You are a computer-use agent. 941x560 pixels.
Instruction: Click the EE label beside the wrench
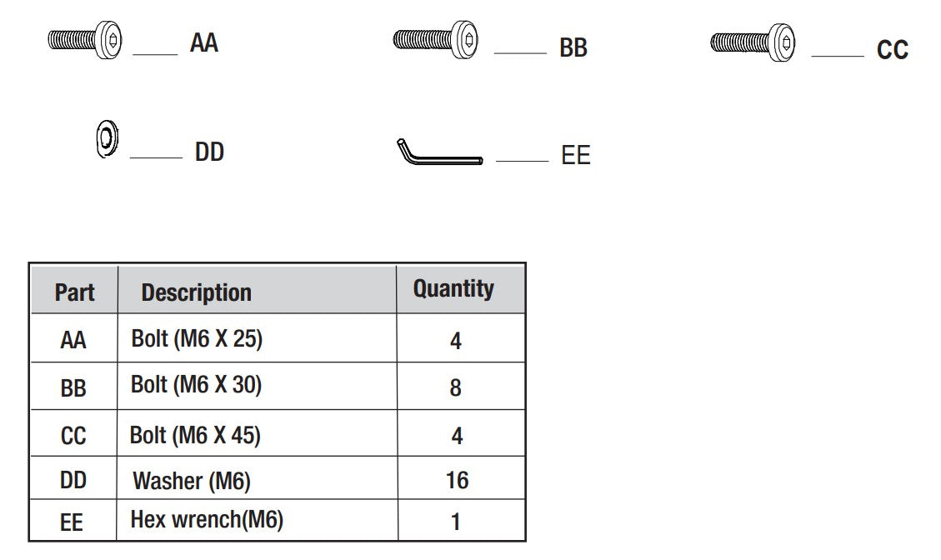[x=575, y=156]
